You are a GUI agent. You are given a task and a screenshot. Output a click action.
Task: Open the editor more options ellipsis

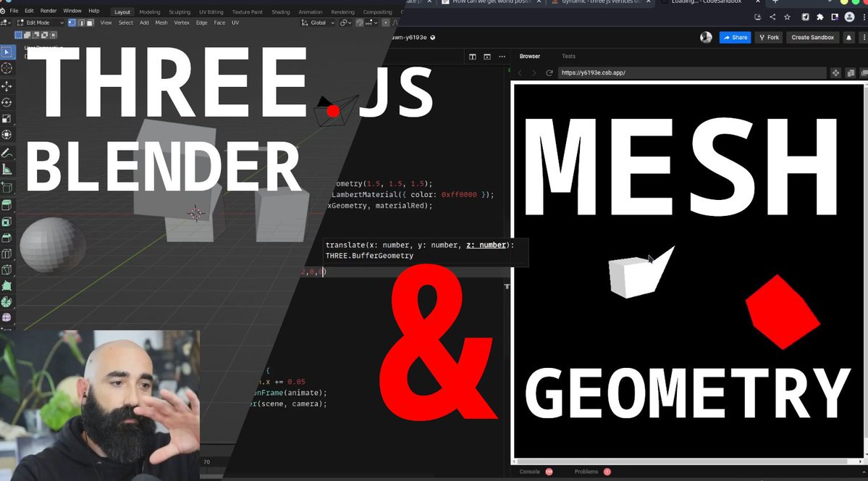502,57
